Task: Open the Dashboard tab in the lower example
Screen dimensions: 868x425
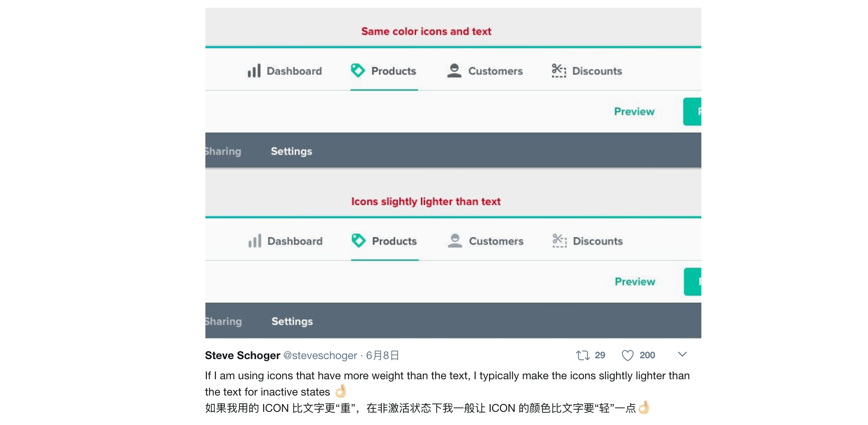Action: 295,241
